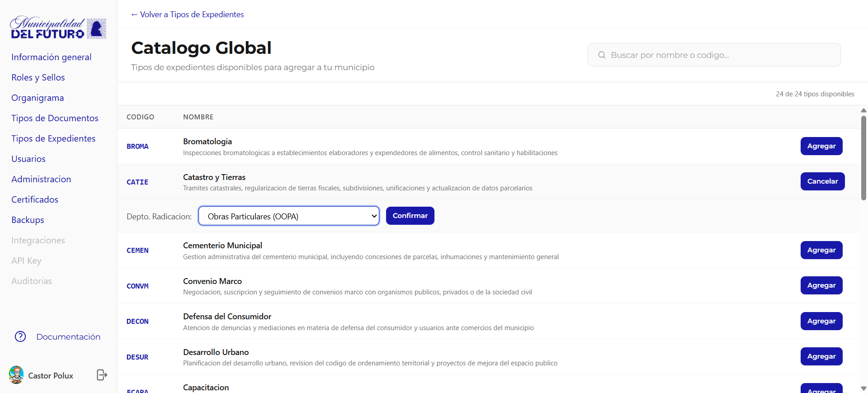The width and height of the screenshot is (868, 393).
Task: Click scrollbar up arrow in the catalog list
Action: click(863, 110)
